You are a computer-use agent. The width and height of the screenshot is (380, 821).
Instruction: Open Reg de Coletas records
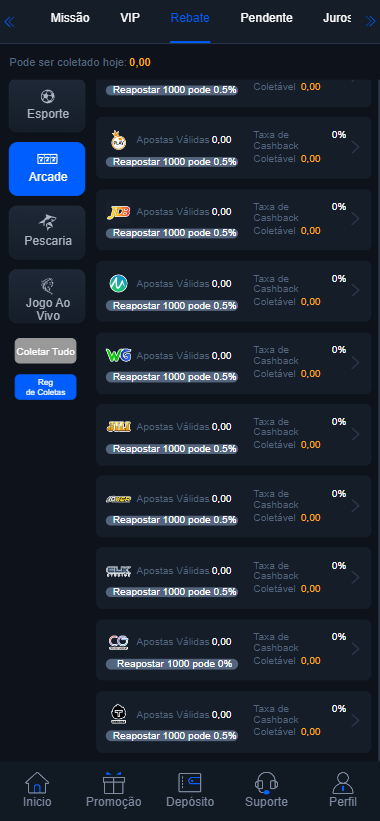[x=46, y=387]
